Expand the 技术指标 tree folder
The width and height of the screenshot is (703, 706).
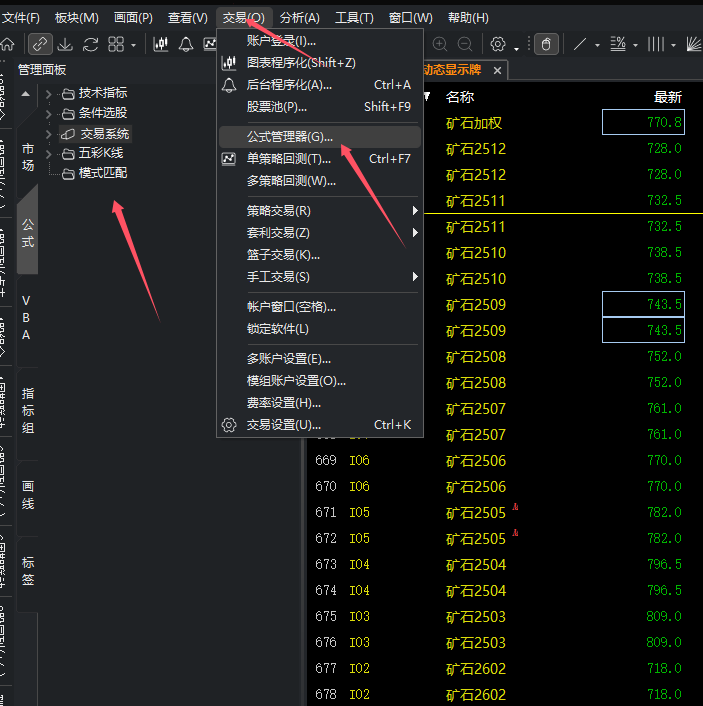click(49, 94)
